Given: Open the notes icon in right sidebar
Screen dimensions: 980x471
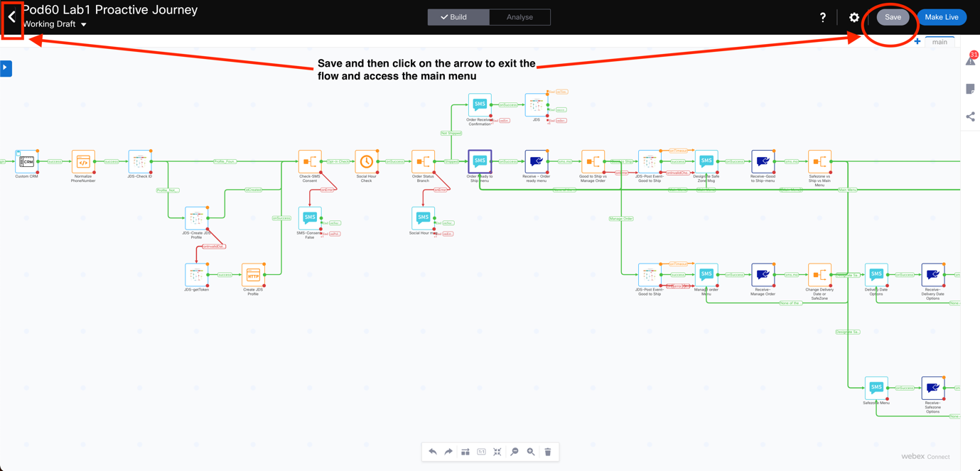Looking at the screenshot, I should pyautogui.click(x=971, y=89).
